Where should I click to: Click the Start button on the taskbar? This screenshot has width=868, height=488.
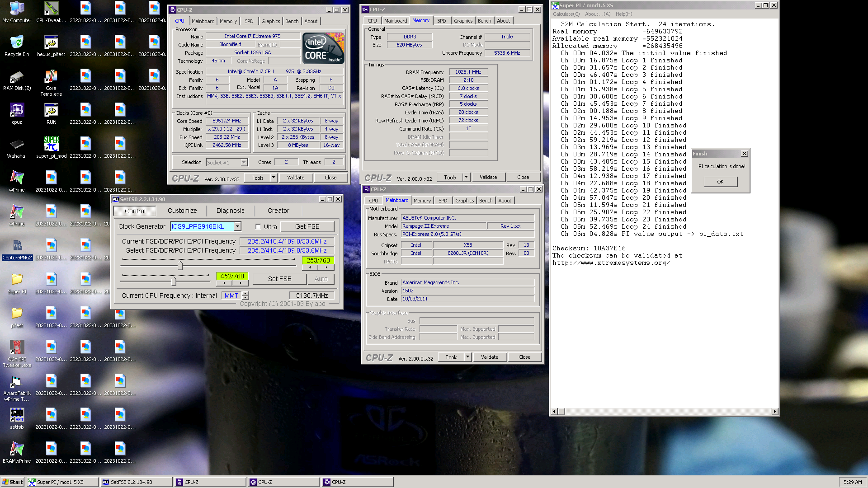(x=12, y=482)
